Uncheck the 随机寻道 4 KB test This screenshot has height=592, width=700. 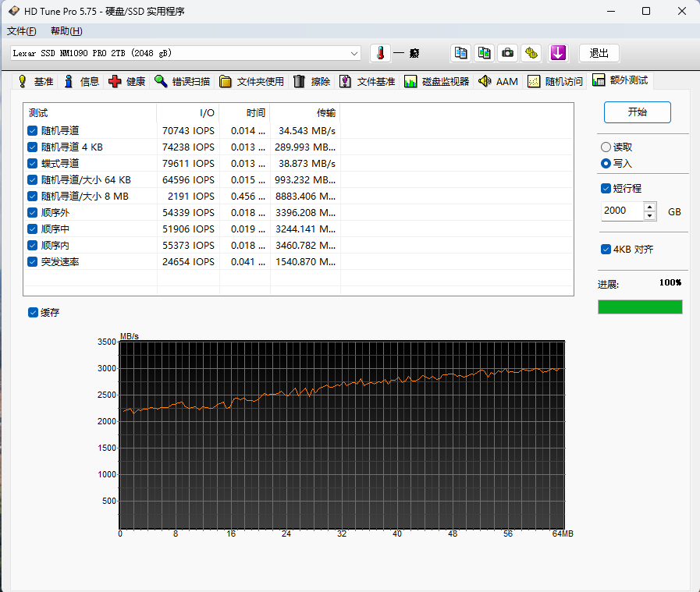33,147
